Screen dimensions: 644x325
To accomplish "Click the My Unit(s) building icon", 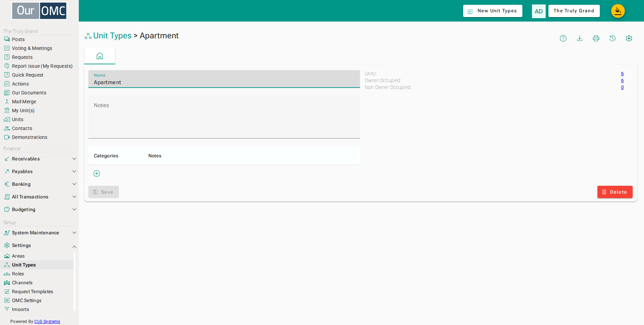I will (x=7, y=110).
